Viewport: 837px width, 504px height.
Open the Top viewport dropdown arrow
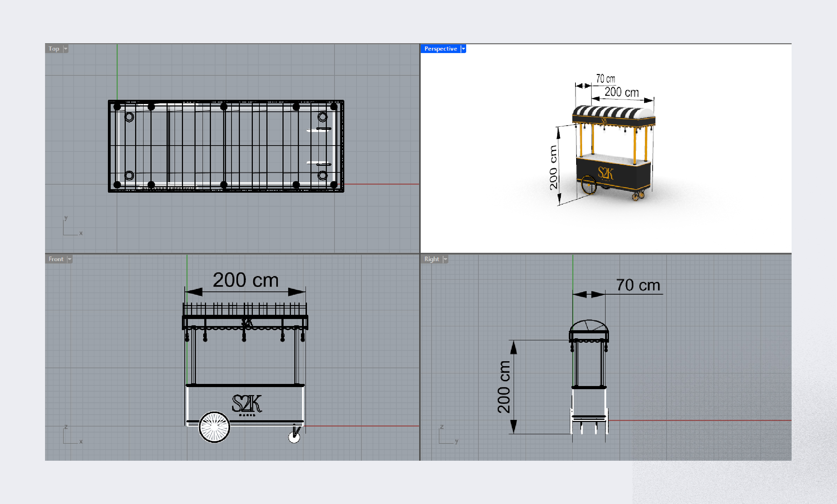point(66,49)
